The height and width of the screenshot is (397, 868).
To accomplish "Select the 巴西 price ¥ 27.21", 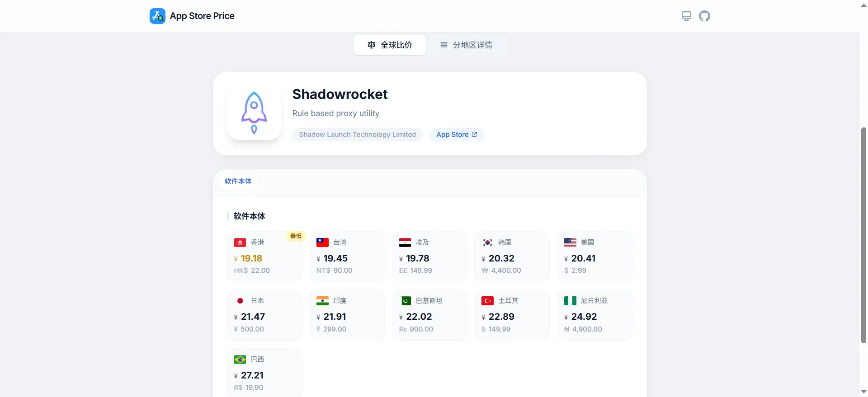I will (x=249, y=375).
